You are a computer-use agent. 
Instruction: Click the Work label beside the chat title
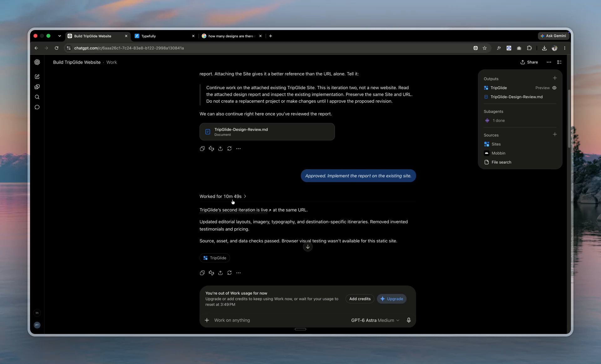pos(111,62)
